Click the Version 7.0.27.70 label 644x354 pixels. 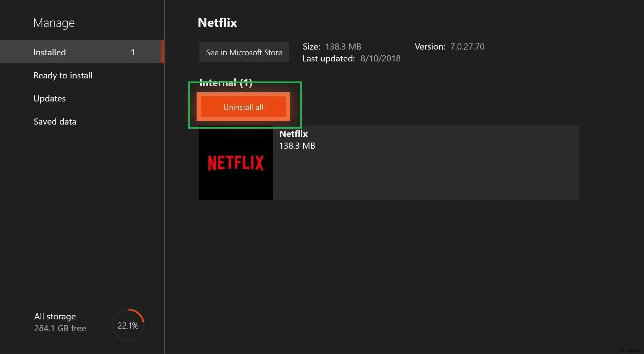pos(450,46)
